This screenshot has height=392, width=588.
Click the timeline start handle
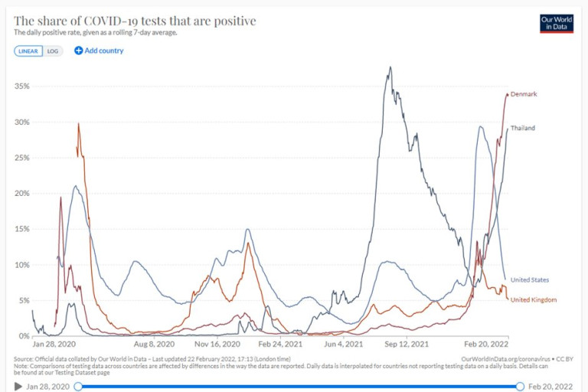(76, 387)
